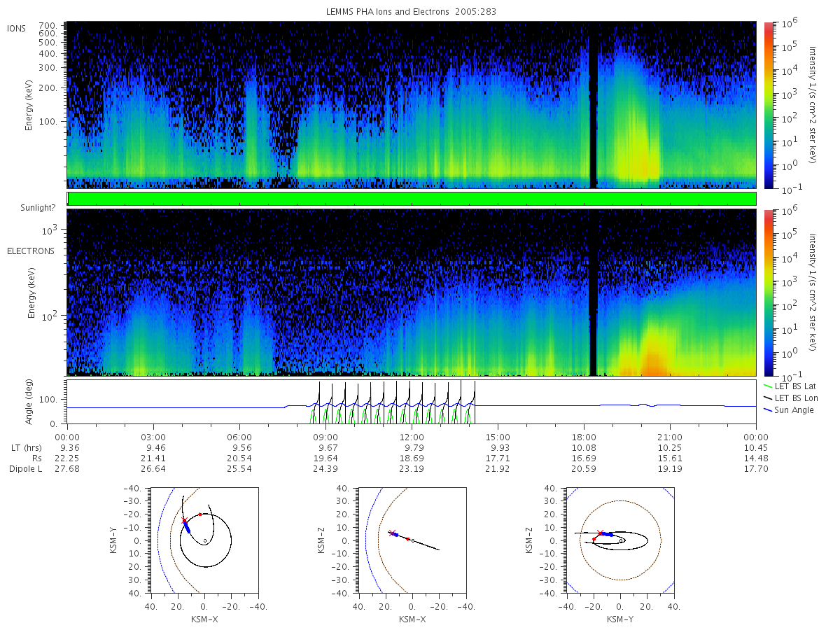Click the IONS panel label
The width and height of the screenshot is (840, 630).
(17, 28)
